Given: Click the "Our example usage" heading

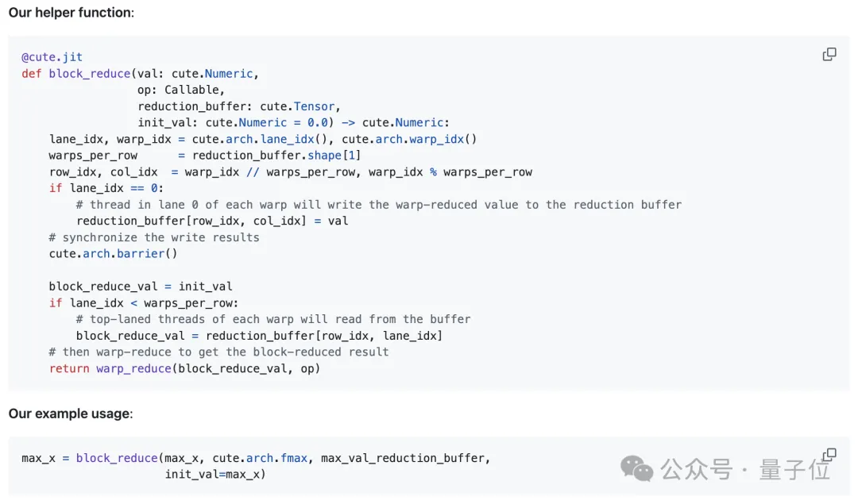Looking at the screenshot, I should point(71,414).
